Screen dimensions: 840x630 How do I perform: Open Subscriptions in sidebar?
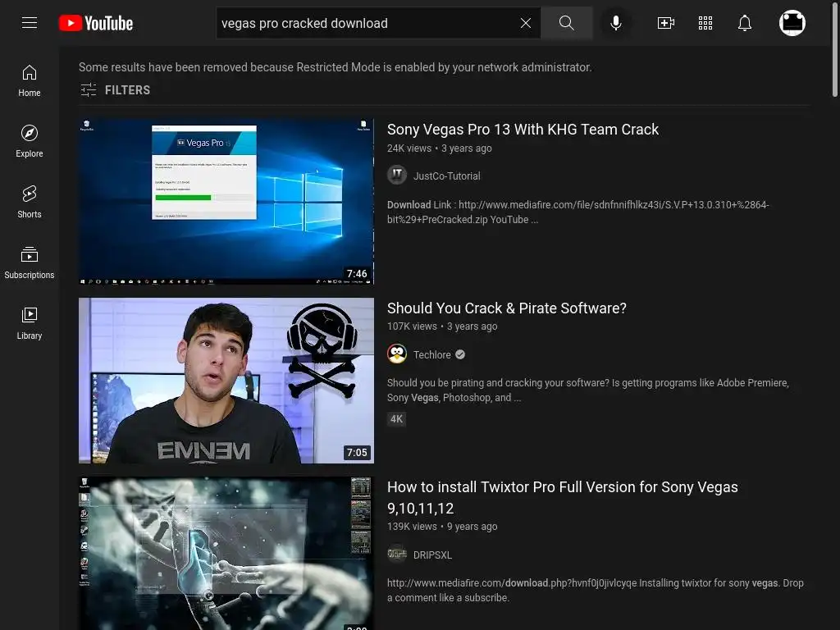click(30, 262)
